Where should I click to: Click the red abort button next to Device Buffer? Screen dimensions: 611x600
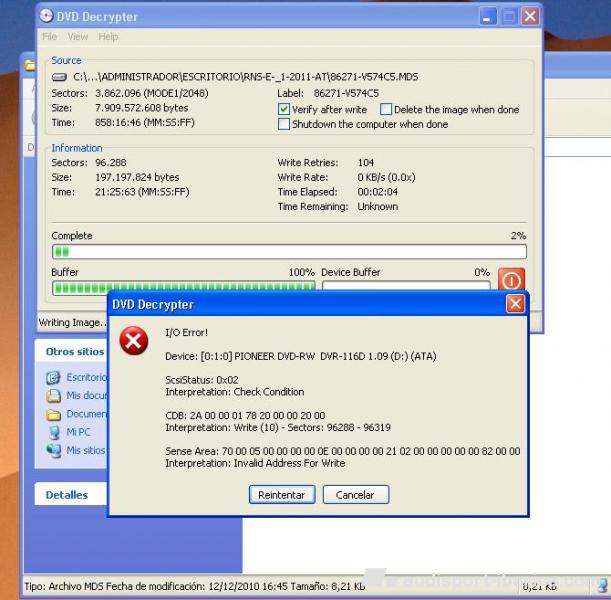[511, 279]
